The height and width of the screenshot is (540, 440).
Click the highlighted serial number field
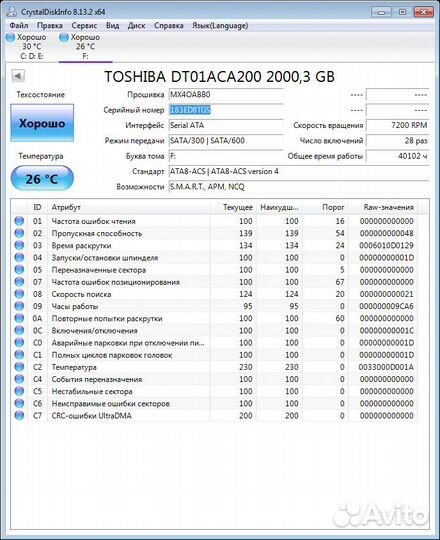[x=226, y=110]
